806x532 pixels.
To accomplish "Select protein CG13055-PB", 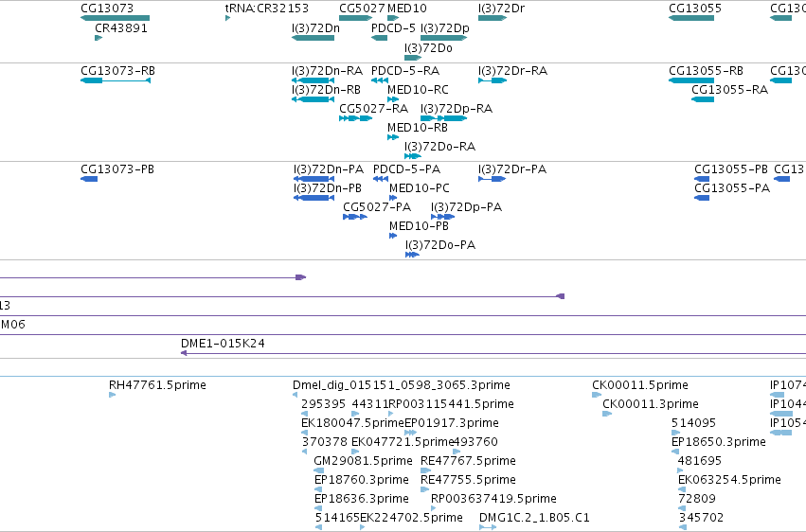I will (x=702, y=179).
